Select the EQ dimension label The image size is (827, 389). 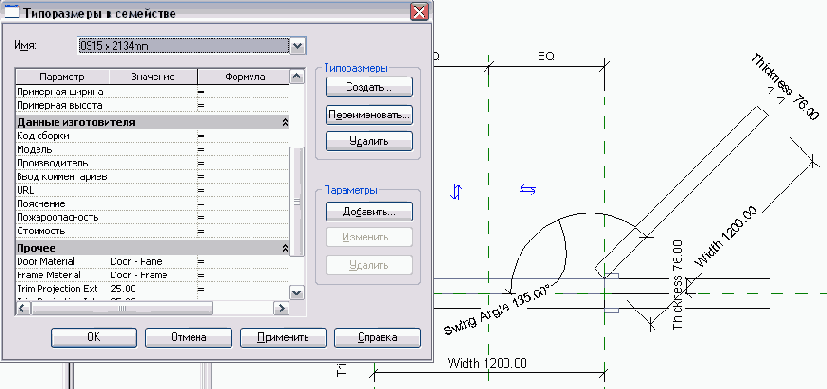click(546, 56)
